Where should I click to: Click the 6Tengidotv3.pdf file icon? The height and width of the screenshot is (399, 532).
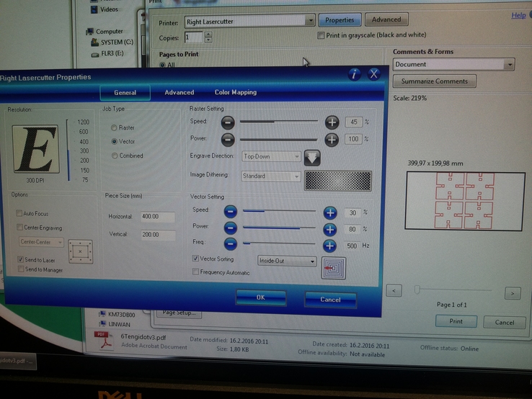(105, 340)
